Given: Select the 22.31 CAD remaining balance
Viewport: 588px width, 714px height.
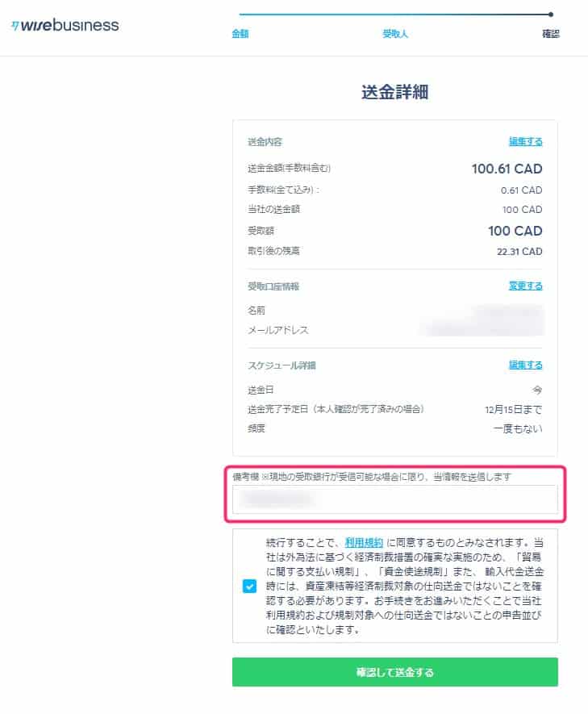Looking at the screenshot, I should click(519, 252).
